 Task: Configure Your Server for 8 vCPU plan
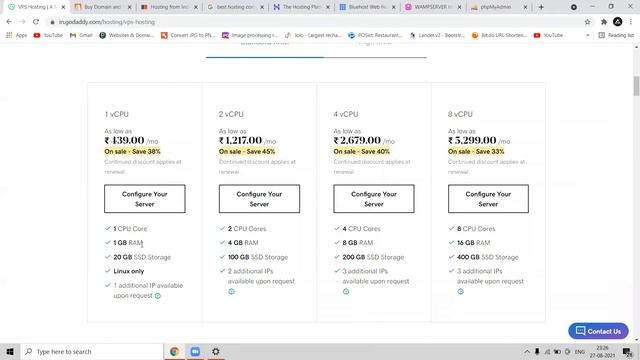click(x=488, y=199)
